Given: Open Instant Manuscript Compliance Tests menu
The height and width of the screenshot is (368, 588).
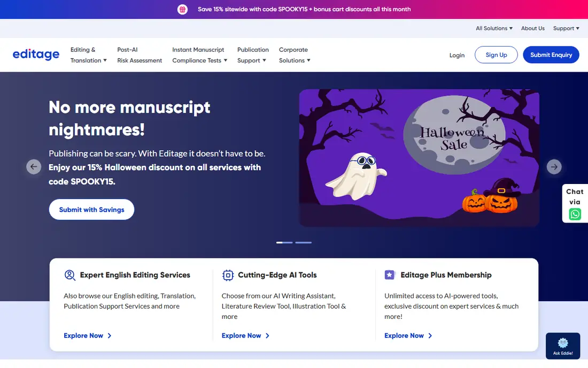Looking at the screenshot, I should [199, 55].
